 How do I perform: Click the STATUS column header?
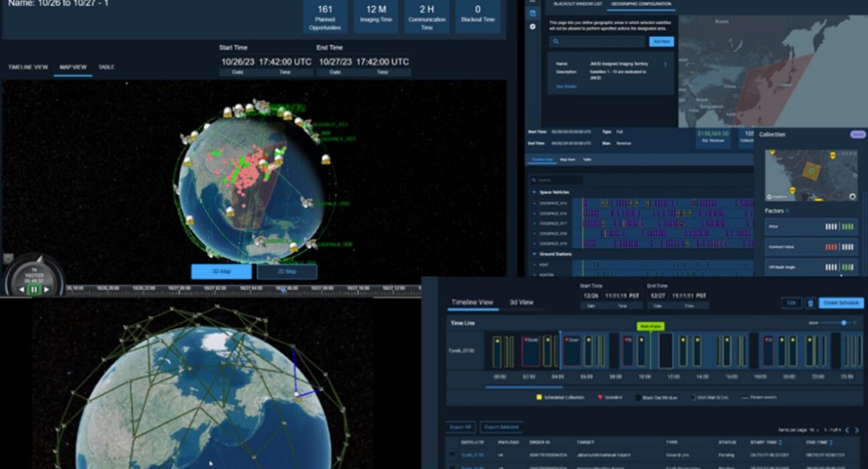click(729, 442)
